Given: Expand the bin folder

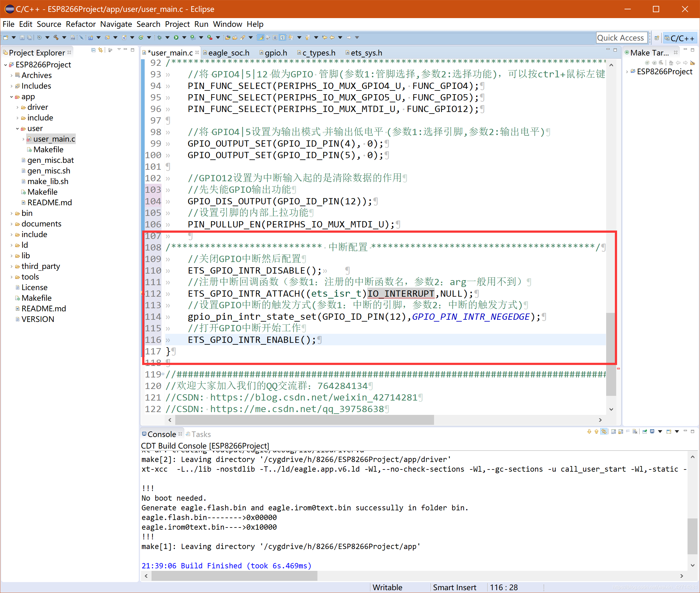Looking at the screenshot, I should [12, 213].
